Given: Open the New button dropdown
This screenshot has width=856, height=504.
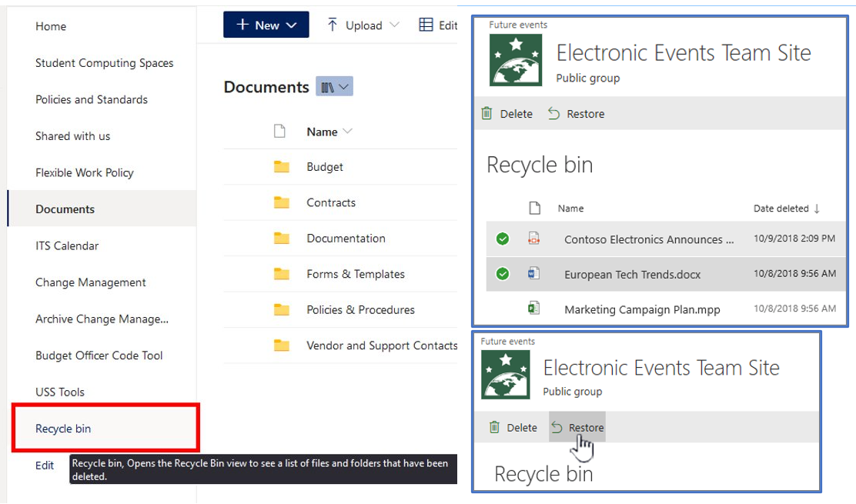Looking at the screenshot, I should tap(266, 25).
